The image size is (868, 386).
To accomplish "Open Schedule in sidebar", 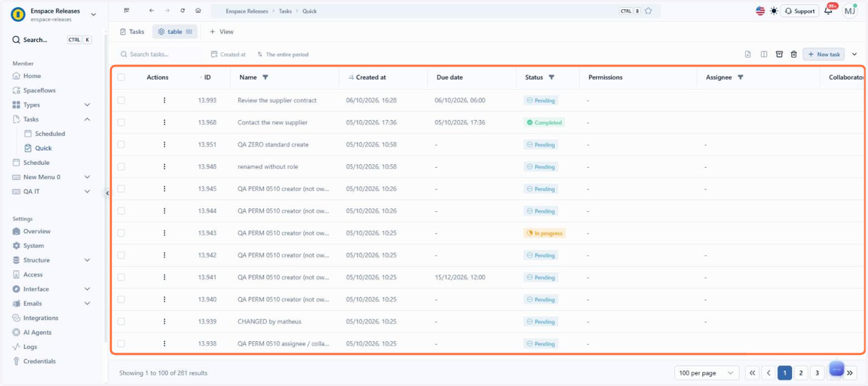I will (x=36, y=163).
